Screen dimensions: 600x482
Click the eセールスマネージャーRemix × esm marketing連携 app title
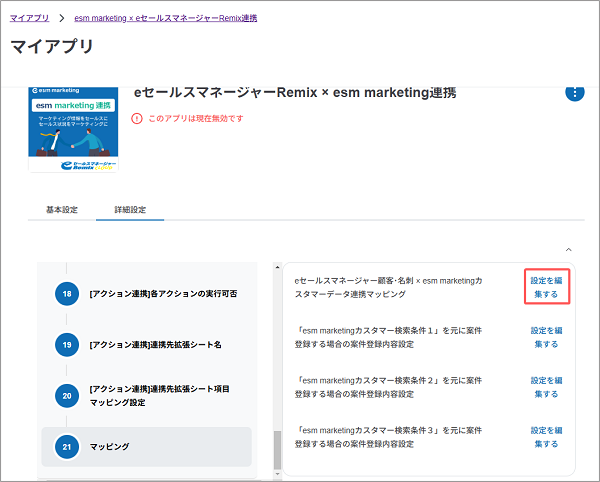295,93
